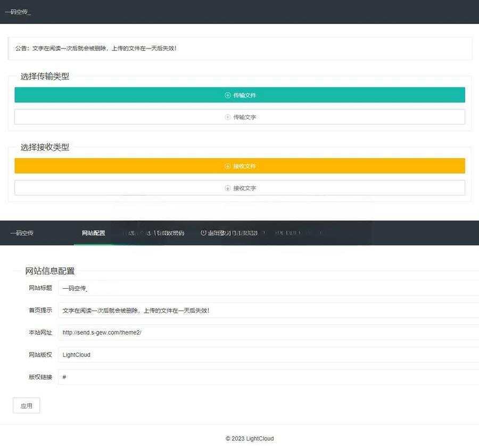Select the 接收文字 receive text option

pyautogui.click(x=240, y=188)
